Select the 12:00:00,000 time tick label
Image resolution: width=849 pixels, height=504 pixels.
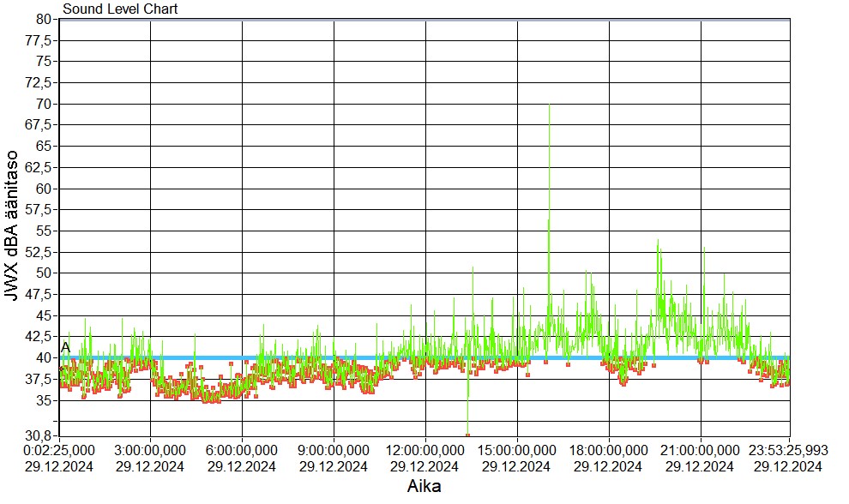[424, 451]
